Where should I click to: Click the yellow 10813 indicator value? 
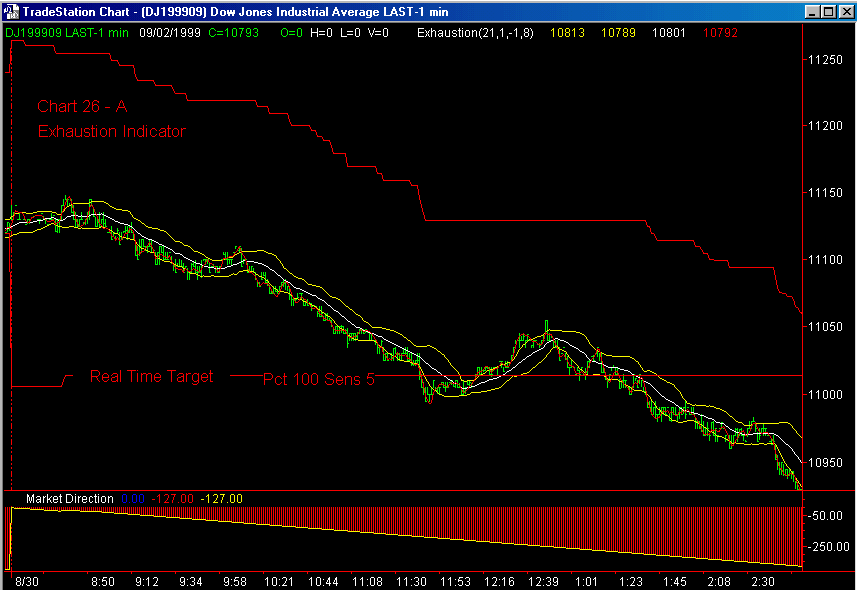pos(567,33)
